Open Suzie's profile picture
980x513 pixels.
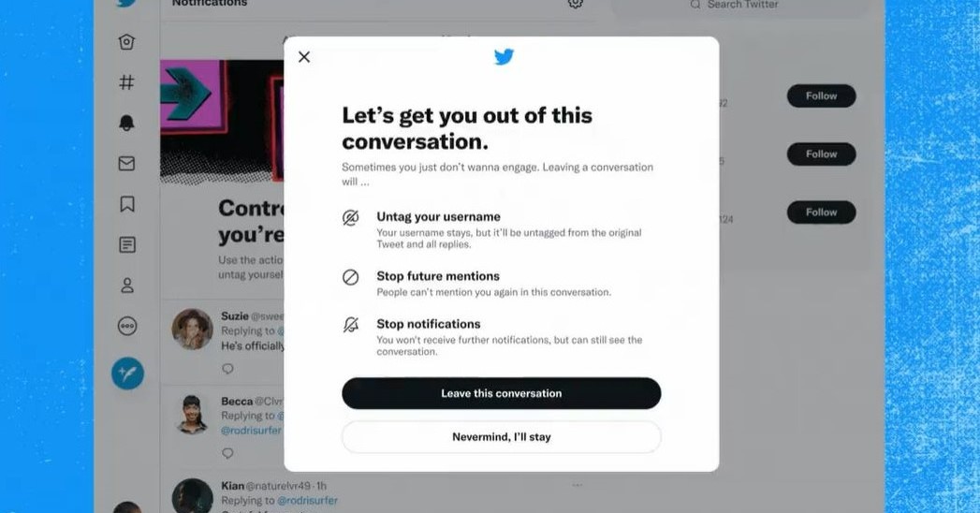[193, 329]
